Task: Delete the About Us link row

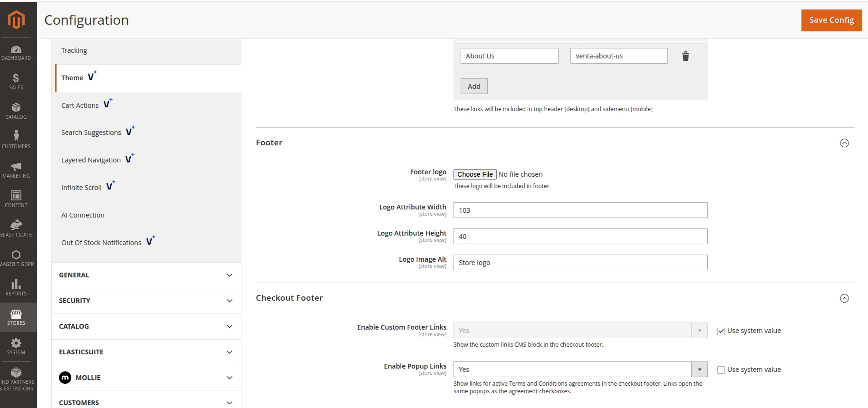Action: click(685, 56)
